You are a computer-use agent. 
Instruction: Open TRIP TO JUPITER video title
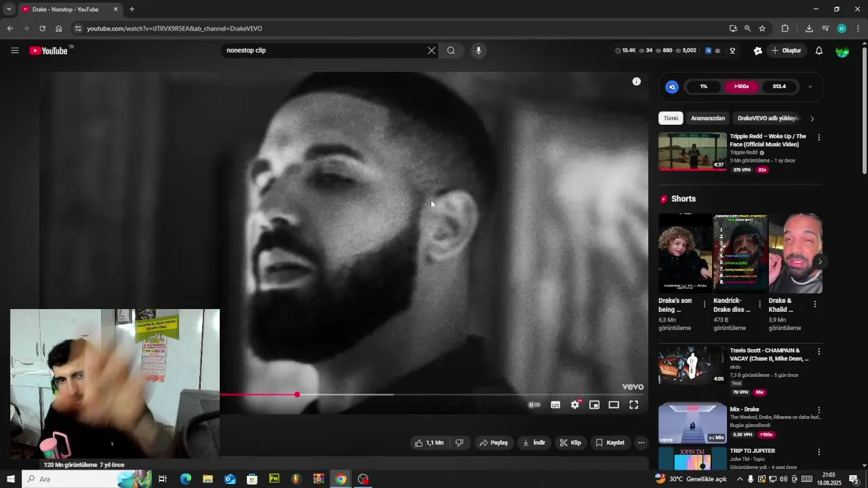(x=753, y=451)
